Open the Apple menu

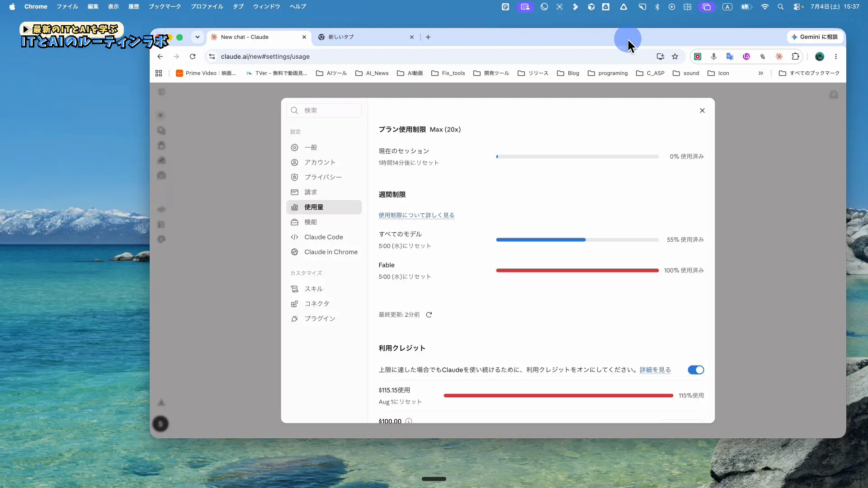[x=12, y=7]
